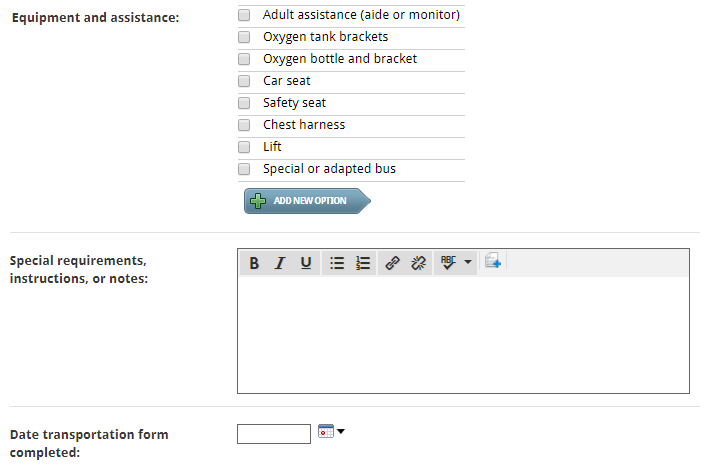Focus the date transportation form completed field
This screenshot has width=716, height=469.
pos(274,434)
